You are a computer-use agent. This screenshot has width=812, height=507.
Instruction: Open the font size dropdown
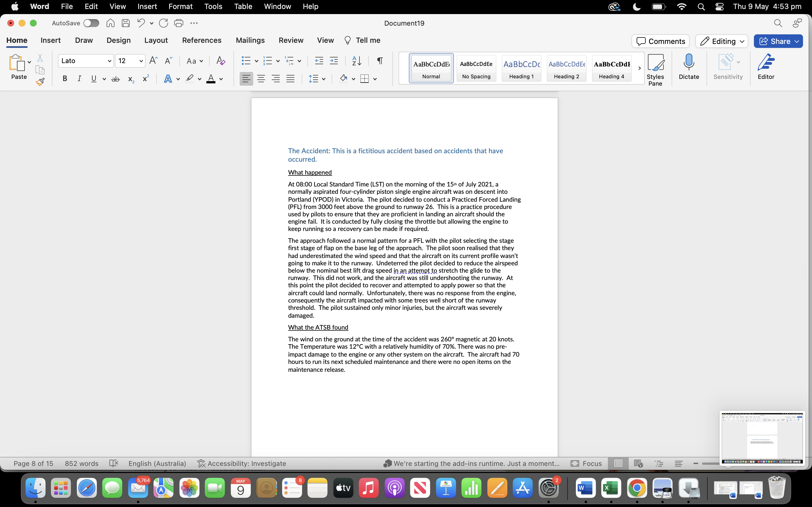coord(141,61)
